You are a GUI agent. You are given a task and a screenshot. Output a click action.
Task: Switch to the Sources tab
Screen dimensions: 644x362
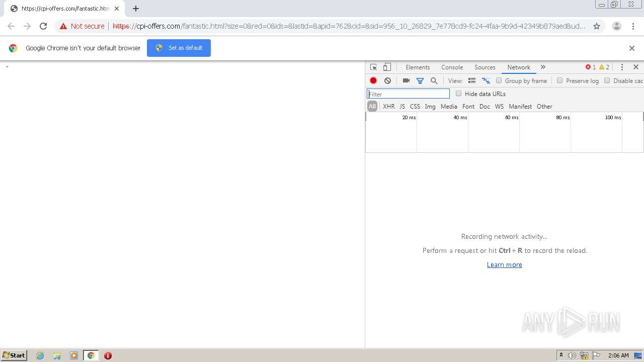tap(485, 67)
